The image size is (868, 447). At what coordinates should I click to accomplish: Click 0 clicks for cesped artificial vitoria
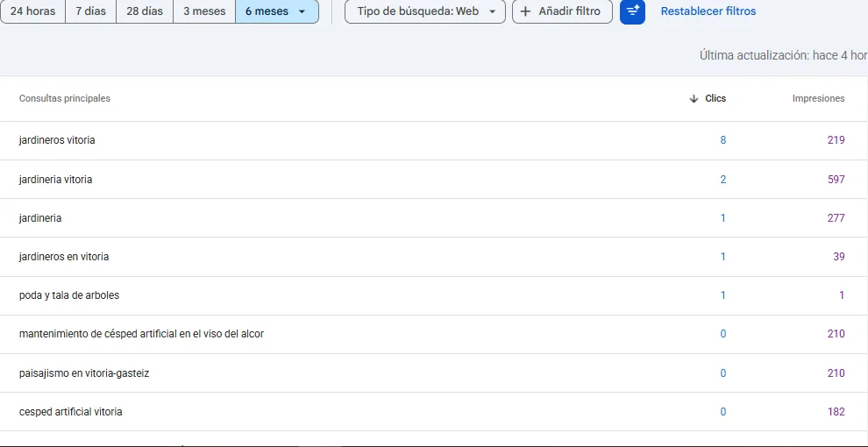(722, 412)
